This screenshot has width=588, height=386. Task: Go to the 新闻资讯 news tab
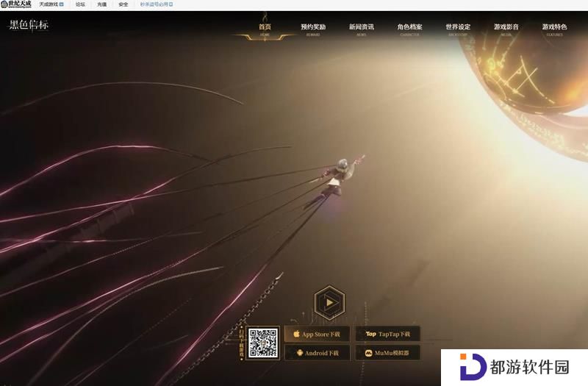coord(361,28)
